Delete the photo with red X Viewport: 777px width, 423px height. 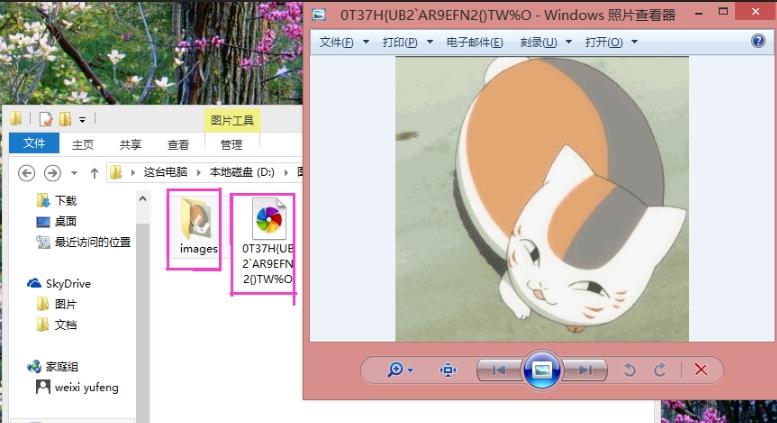(x=700, y=370)
